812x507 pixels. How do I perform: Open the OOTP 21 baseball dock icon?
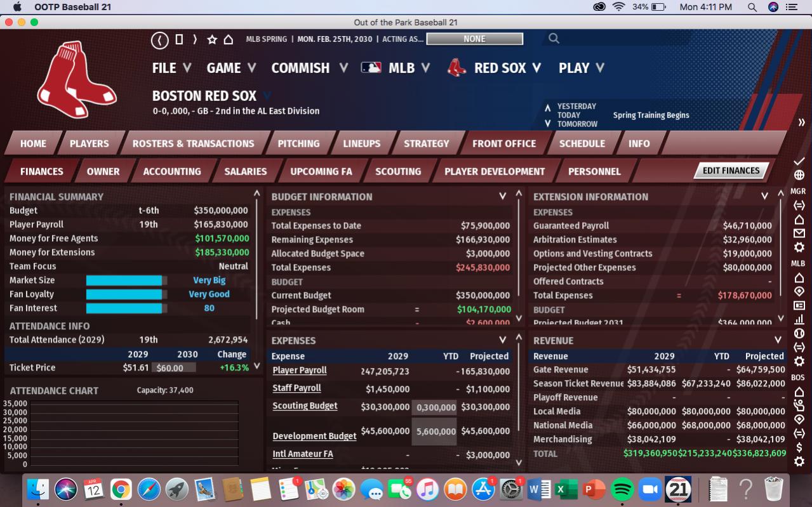coord(678,489)
